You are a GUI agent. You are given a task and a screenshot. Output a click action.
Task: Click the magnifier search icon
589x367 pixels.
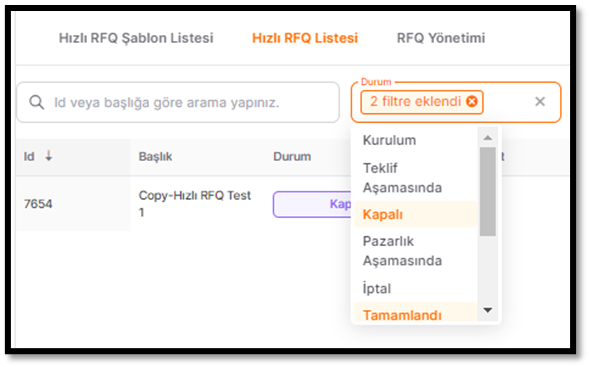[36, 102]
